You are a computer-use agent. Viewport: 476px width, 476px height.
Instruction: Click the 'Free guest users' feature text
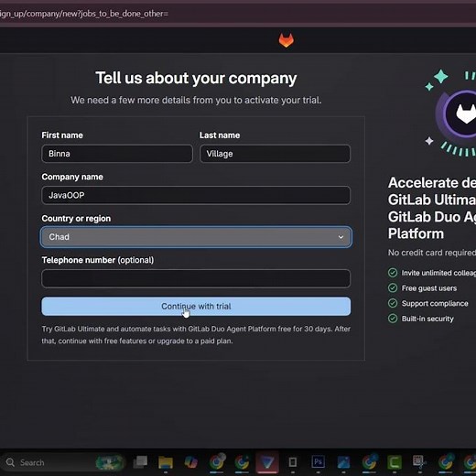(x=429, y=288)
